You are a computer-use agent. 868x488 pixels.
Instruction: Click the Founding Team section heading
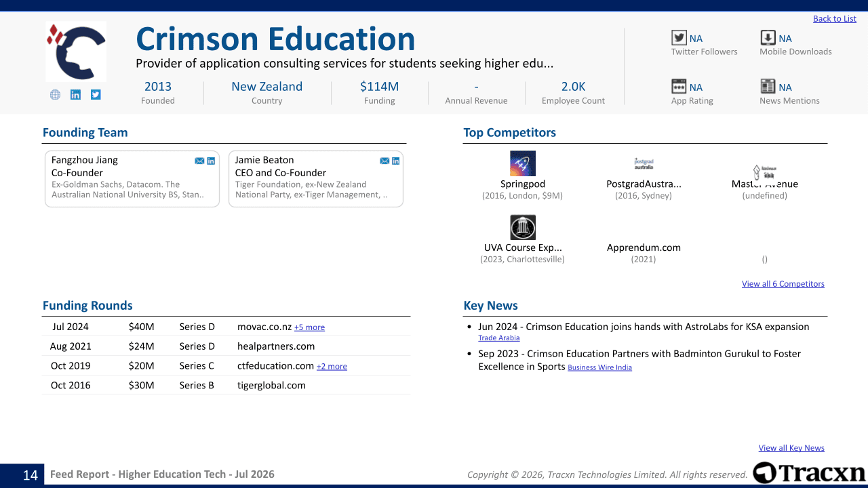[85, 133]
